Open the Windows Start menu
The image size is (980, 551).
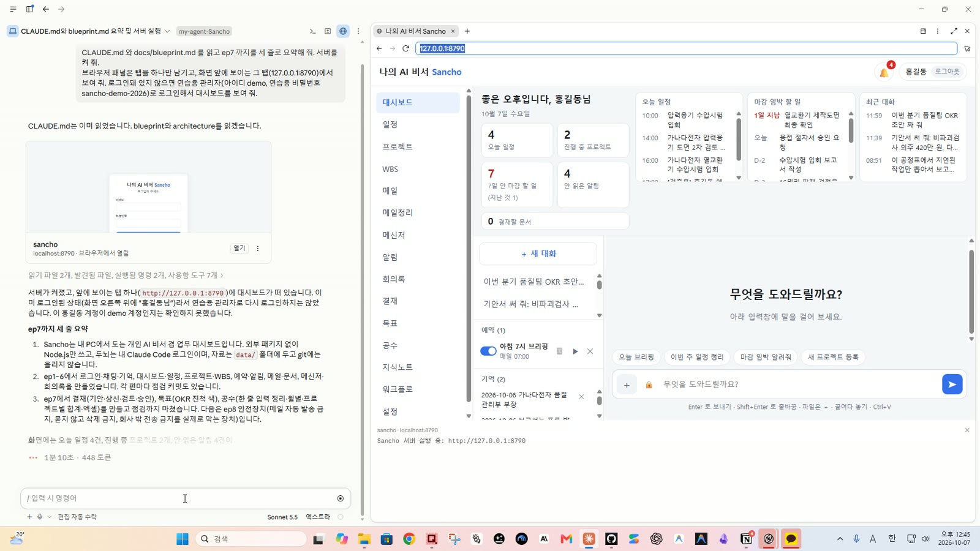click(183, 539)
